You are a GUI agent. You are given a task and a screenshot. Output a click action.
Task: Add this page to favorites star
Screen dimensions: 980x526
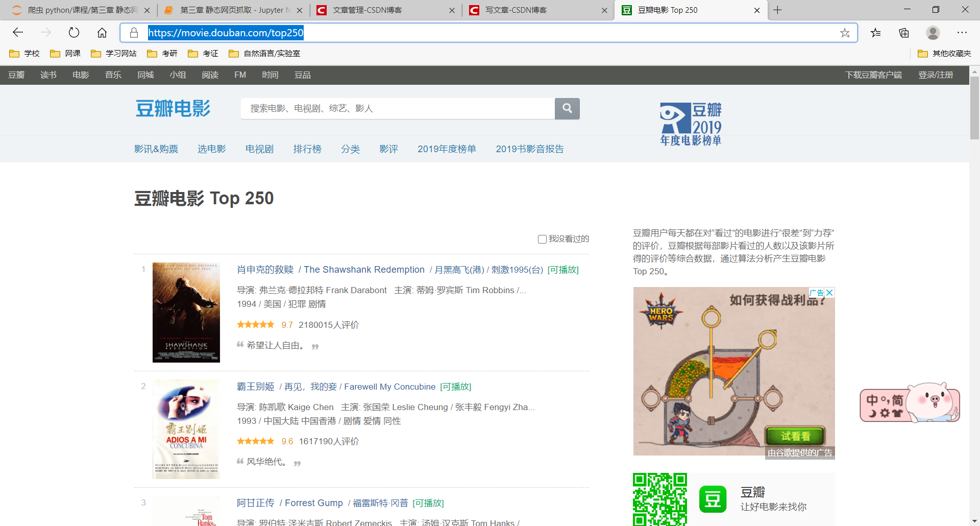[x=845, y=33]
